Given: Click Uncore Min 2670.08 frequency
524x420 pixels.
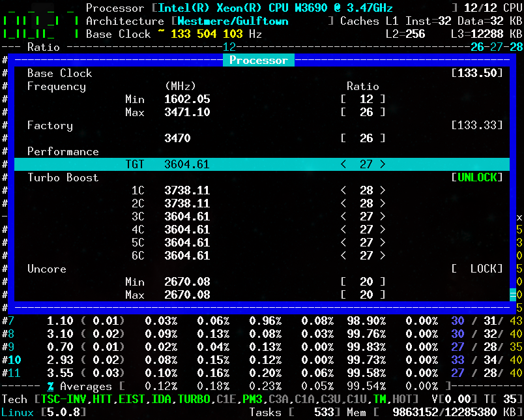Looking at the screenshot, I should [187, 282].
